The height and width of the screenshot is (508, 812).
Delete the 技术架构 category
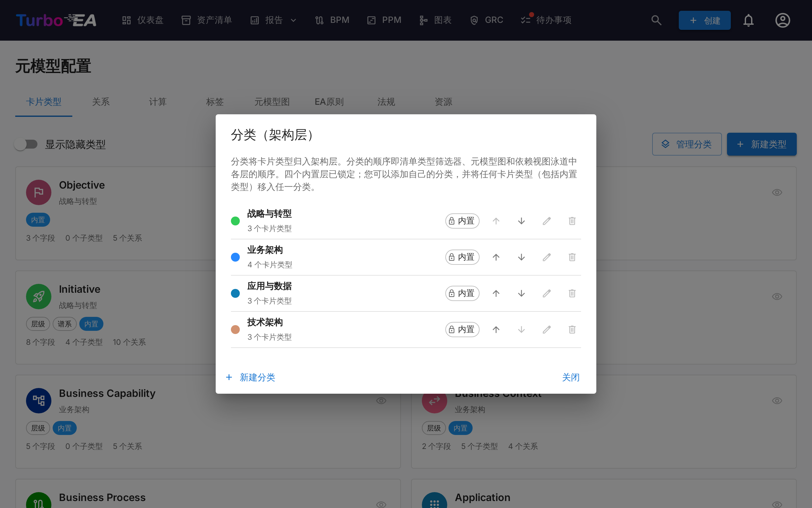pyautogui.click(x=572, y=330)
